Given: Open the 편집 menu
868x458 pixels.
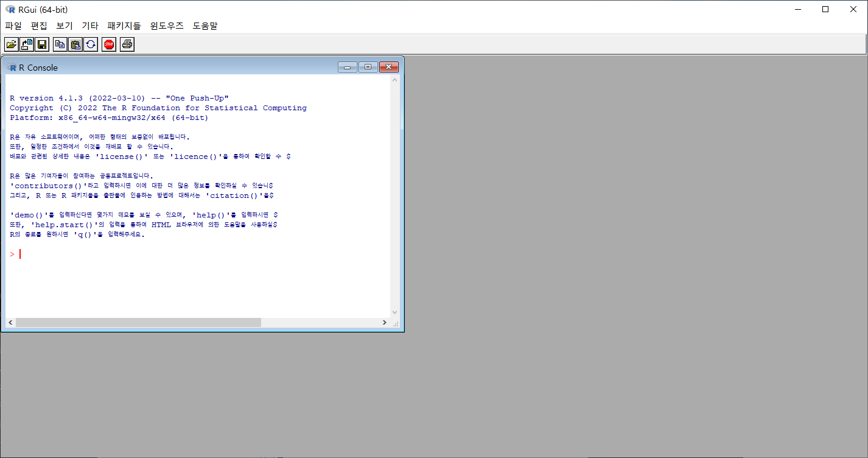Looking at the screenshot, I should point(39,26).
